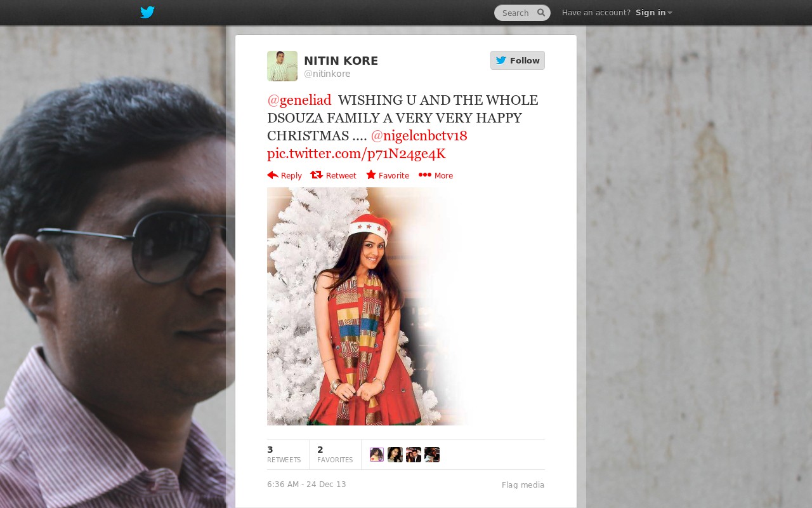
Task: Click Flag media
Action: pyautogui.click(x=523, y=485)
